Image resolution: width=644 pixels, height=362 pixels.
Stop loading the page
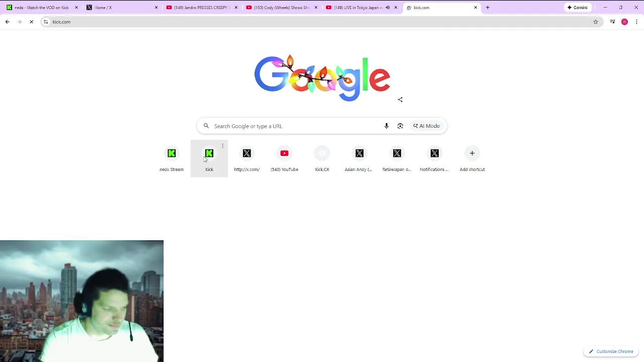point(31,22)
